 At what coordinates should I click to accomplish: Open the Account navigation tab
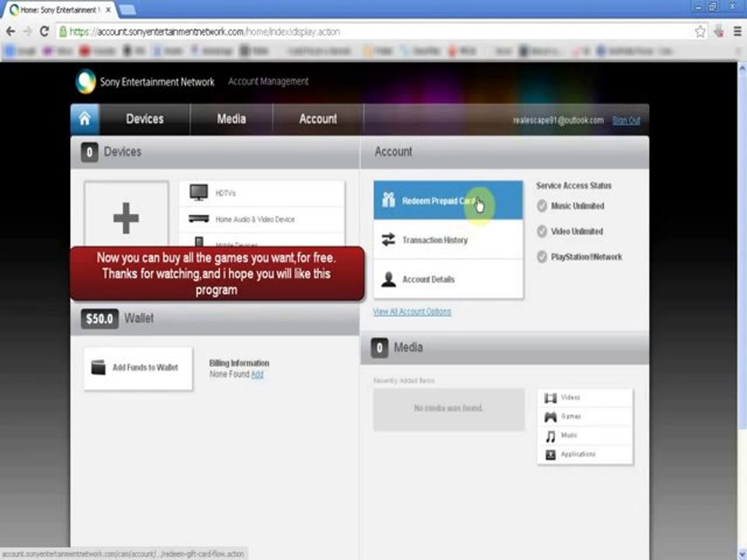(317, 118)
